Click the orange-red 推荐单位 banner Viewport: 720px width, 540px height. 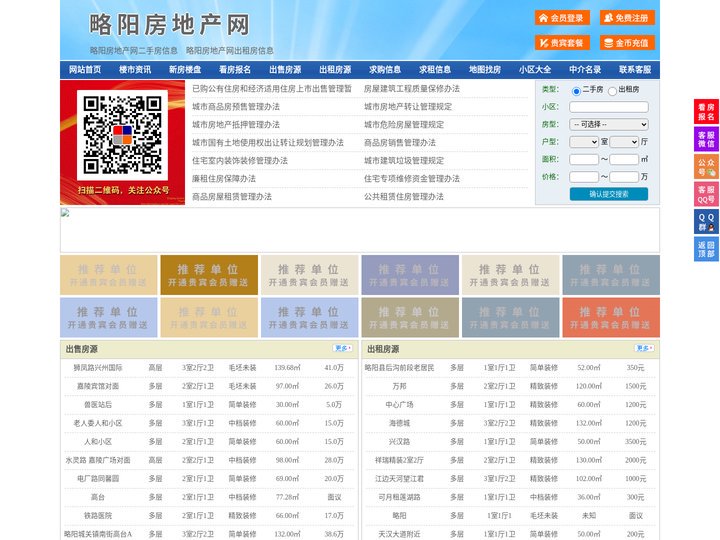pyautogui.click(x=611, y=318)
